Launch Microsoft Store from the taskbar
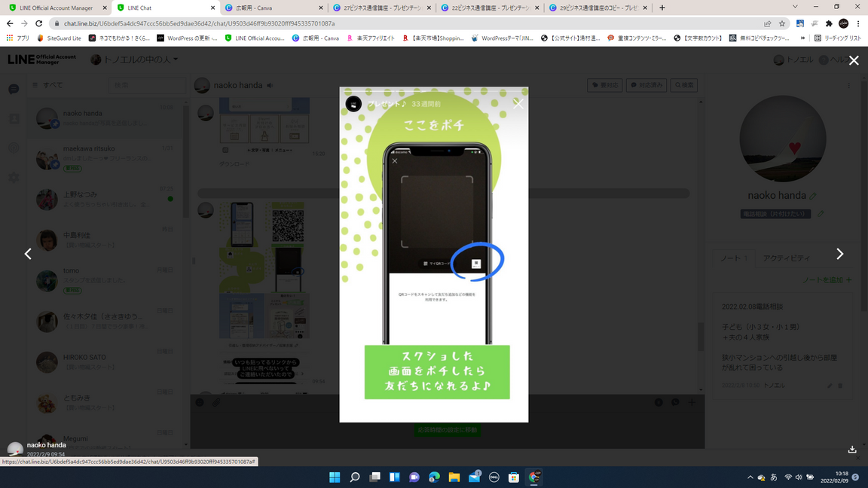Image resolution: width=868 pixels, height=488 pixels. [514, 477]
